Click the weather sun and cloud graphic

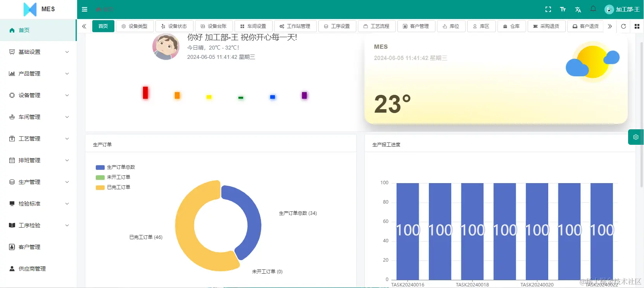[x=593, y=62]
